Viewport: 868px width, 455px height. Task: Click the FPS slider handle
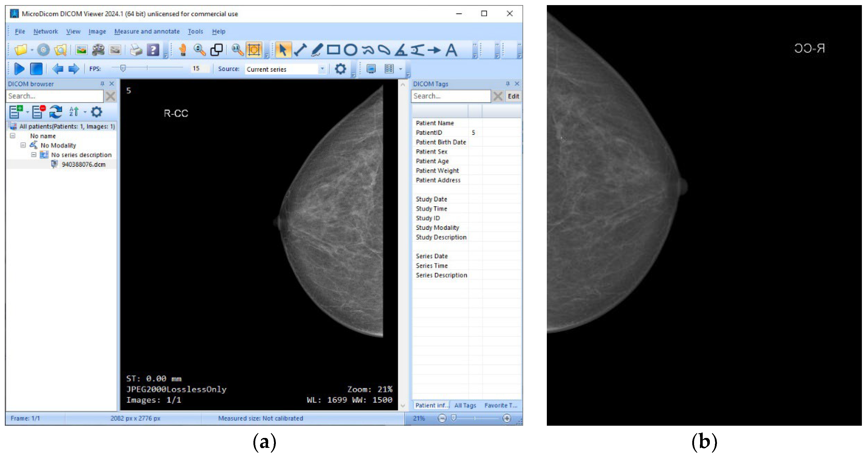pos(123,69)
